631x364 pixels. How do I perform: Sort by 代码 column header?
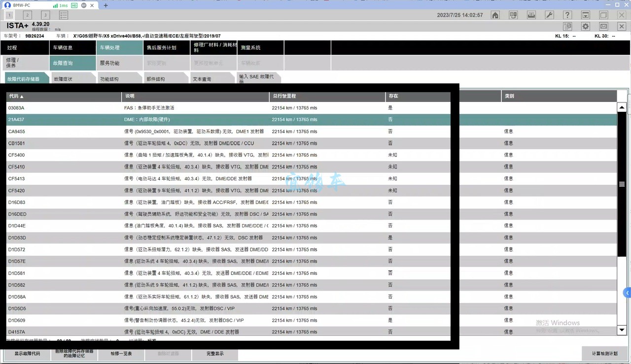coord(64,96)
